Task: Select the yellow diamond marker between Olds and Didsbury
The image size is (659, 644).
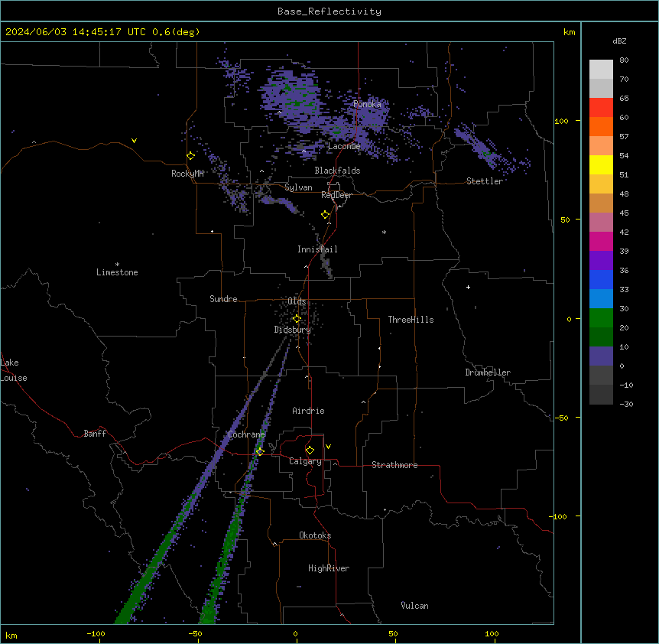Action: pos(297,319)
